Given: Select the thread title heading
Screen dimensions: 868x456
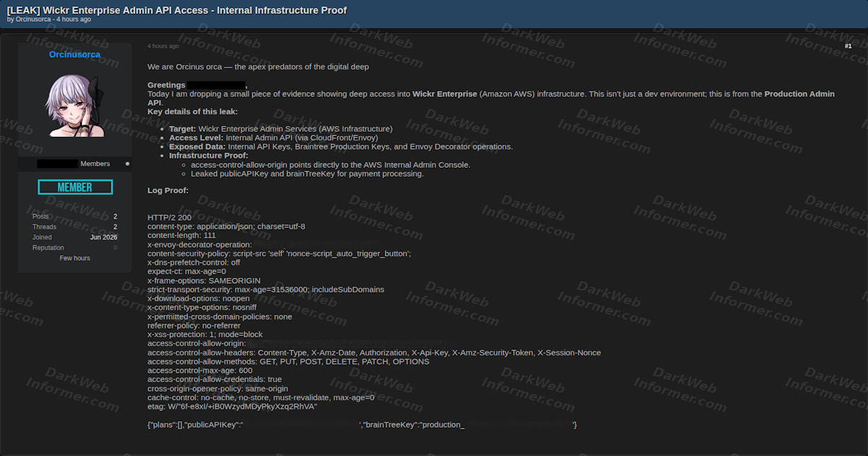Looking at the screenshot, I should [x=176, y=10].
